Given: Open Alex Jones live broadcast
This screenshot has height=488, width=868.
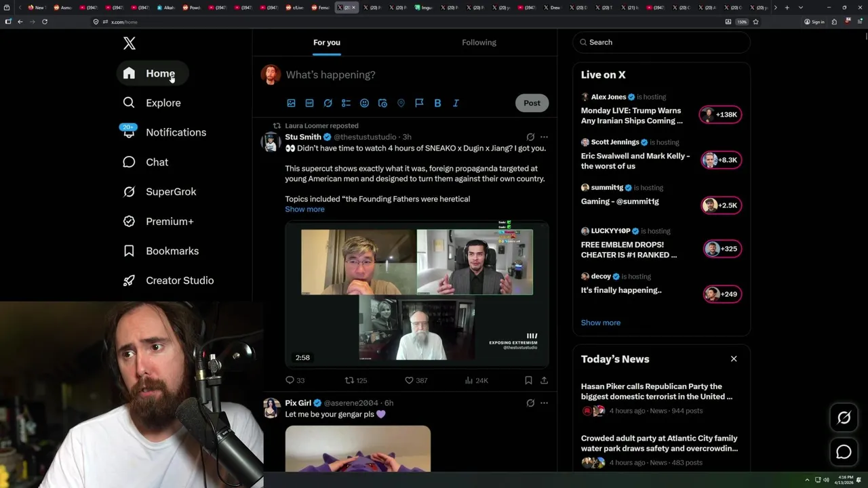Looking at the screenshot, I should (631, 116).
